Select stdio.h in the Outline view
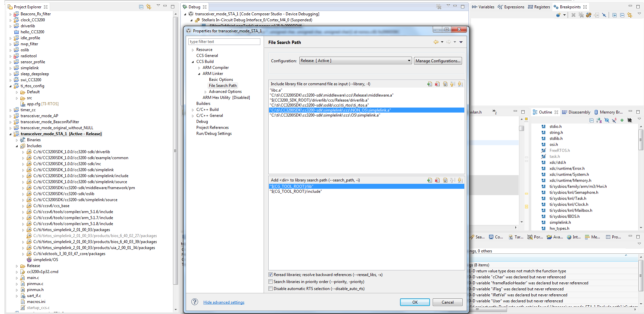The image size is (644, 314). (x=555, y=127)
